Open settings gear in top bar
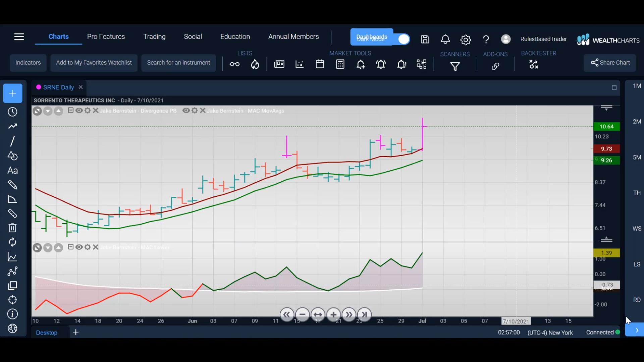The height and width of the screenshot is (362, 644). click(466, 40)
